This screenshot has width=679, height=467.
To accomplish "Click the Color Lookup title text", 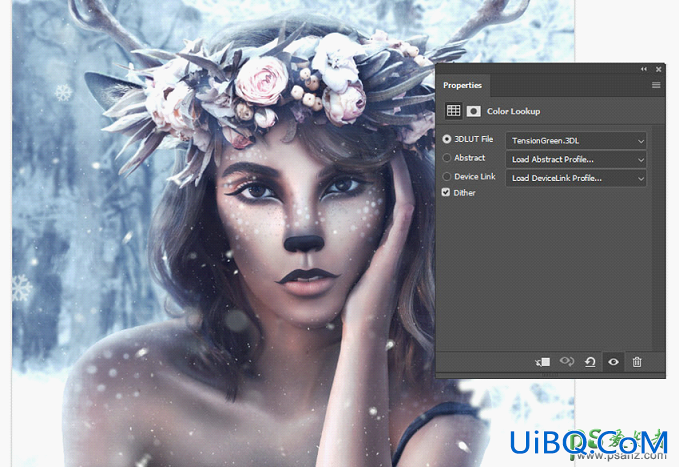I will pyautogui.click(x=514, y=111).
